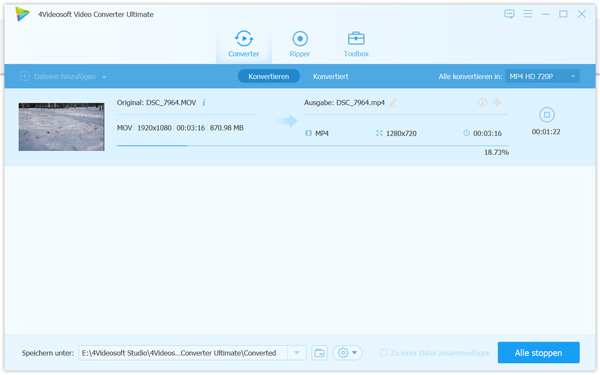
Task: Edit output name with the pencil icon
Action: pyautogui.click(x=393, y=102)
